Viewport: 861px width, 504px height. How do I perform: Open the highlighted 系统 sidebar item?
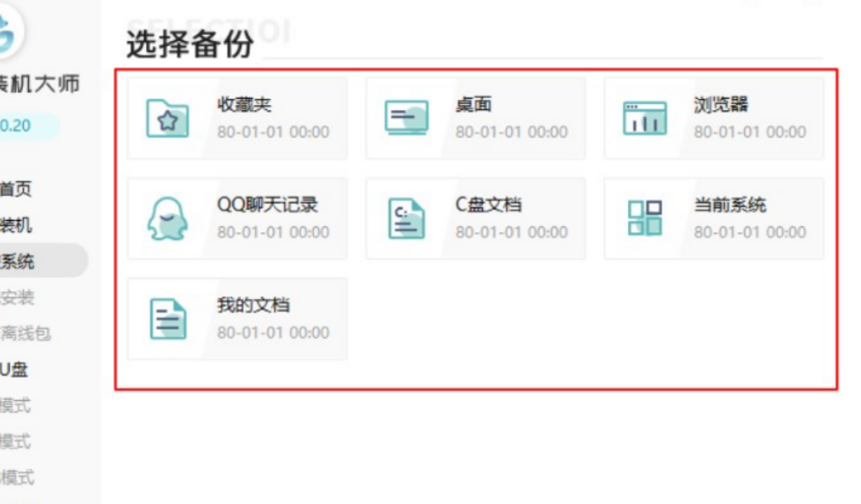click(43, 261)
